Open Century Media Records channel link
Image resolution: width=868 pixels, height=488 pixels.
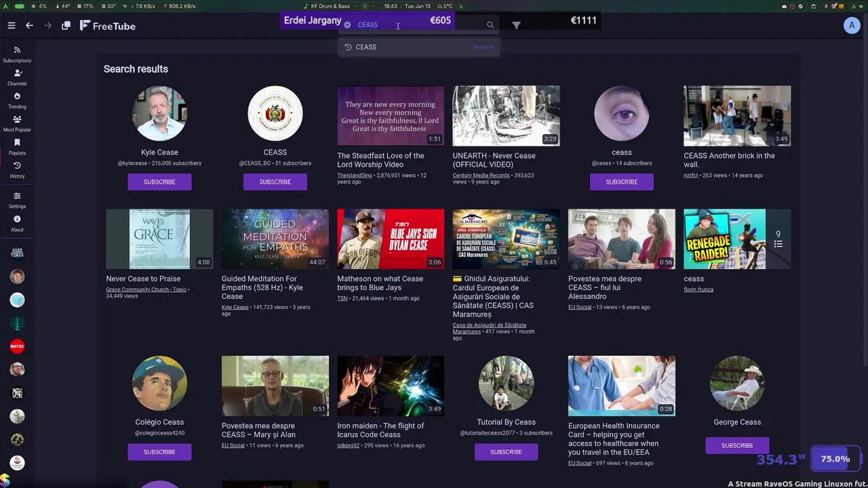coord(481,176)
